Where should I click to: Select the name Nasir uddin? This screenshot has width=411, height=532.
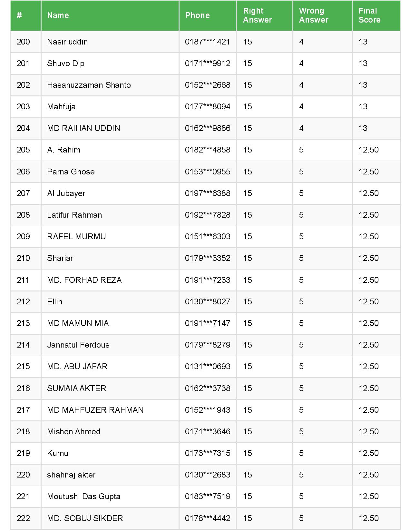click(67, 42)
